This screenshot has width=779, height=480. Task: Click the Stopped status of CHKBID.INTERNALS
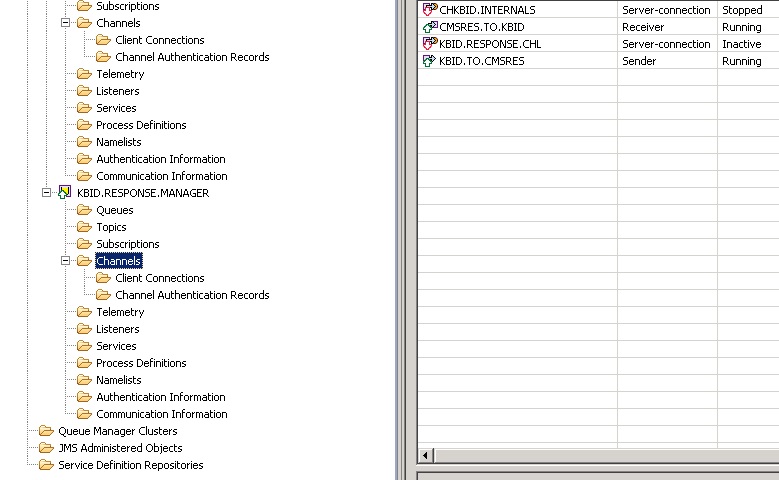tap(742, 10)
